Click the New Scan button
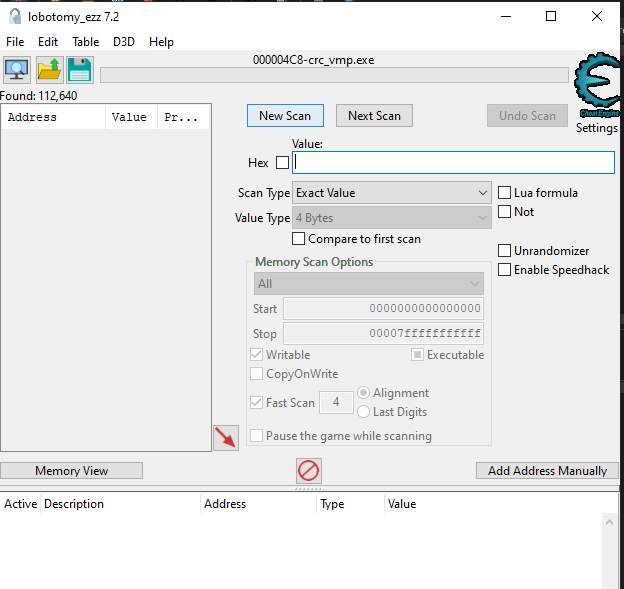 click(285, 116)
